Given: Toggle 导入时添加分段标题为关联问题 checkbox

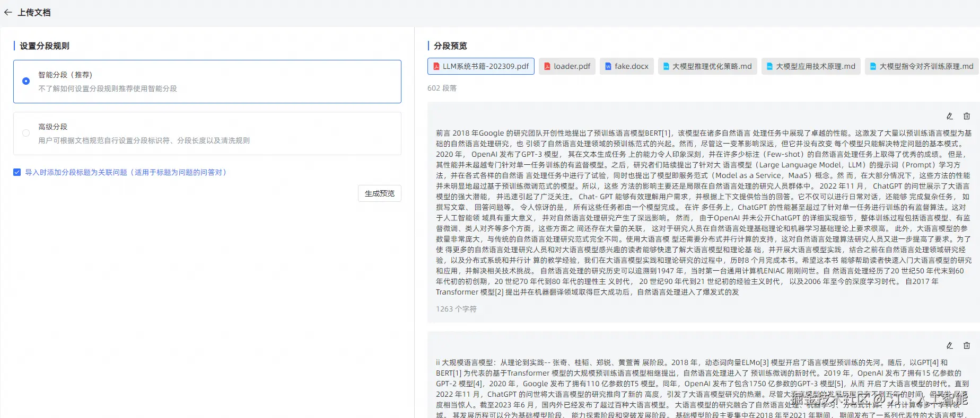Looking at the screenshot, I should 17,172.
